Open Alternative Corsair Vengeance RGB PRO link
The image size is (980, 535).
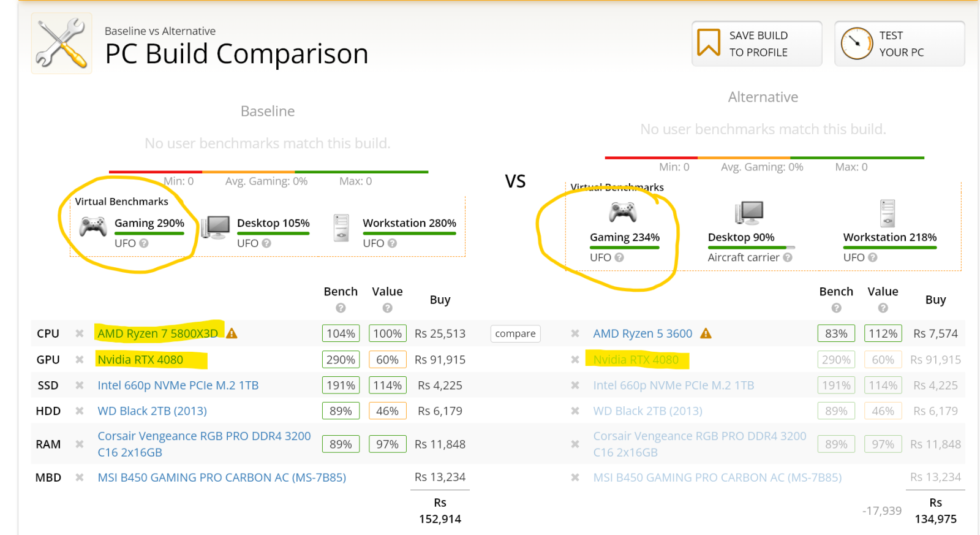[x=699, y=444]
